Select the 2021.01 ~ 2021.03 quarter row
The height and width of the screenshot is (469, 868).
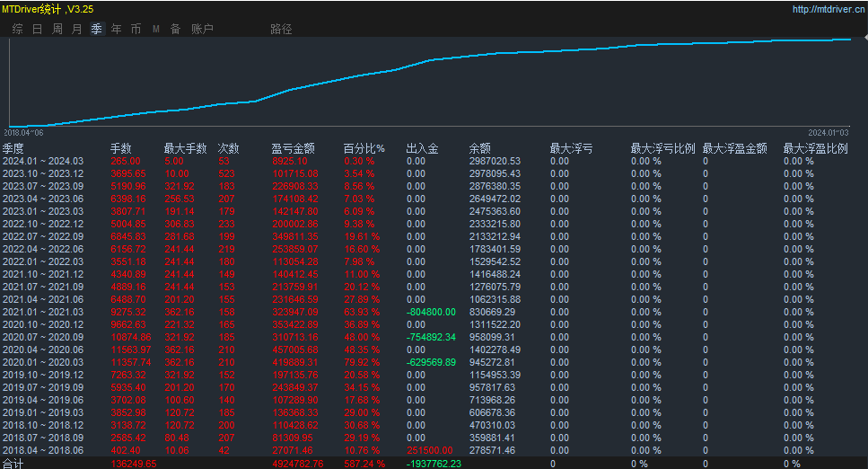(x=434, y=312)
